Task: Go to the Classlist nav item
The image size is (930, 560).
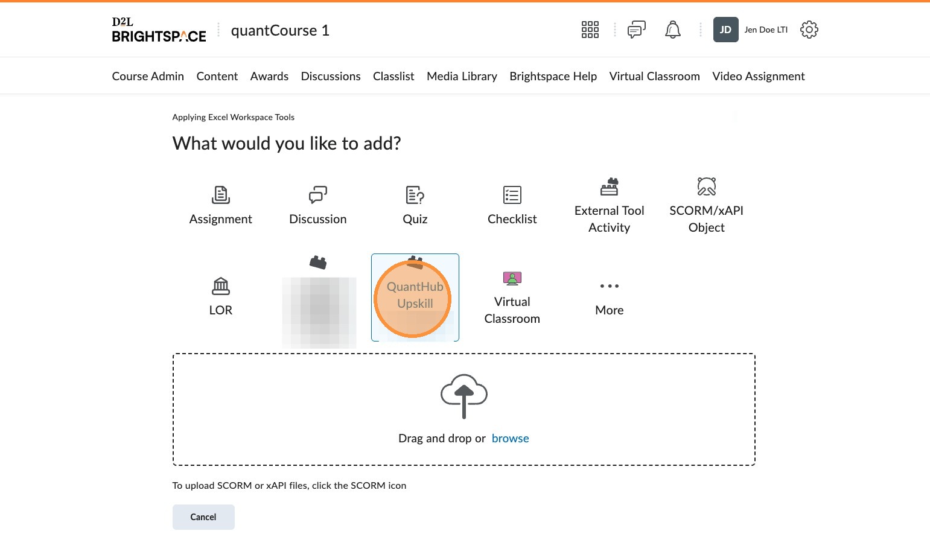Action: click(x=393, y=76)
